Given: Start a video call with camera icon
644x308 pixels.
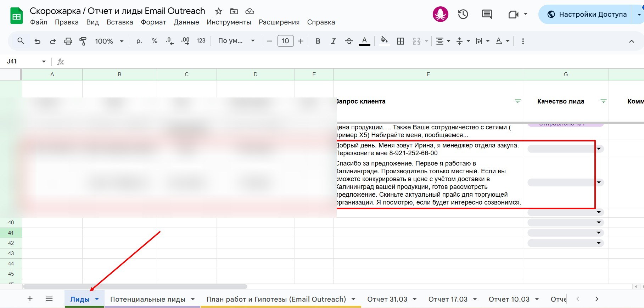Looking at the screenshot, I should [513, 14].
